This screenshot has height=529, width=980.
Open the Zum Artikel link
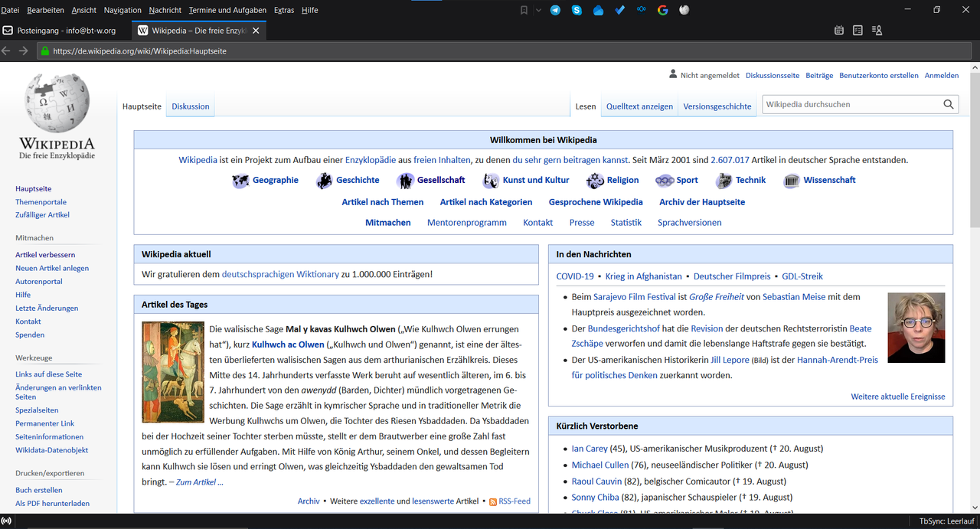point(200,482)
